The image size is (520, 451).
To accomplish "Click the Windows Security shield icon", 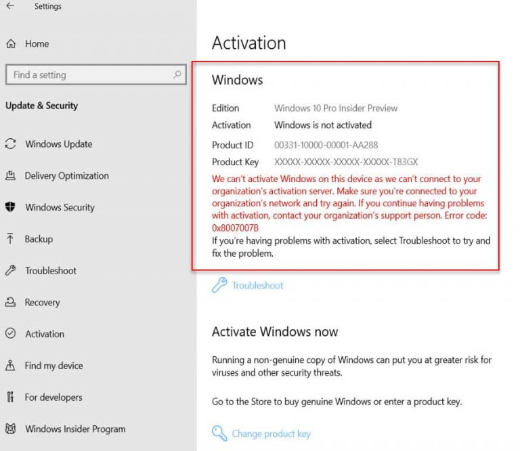I will 10,207.
